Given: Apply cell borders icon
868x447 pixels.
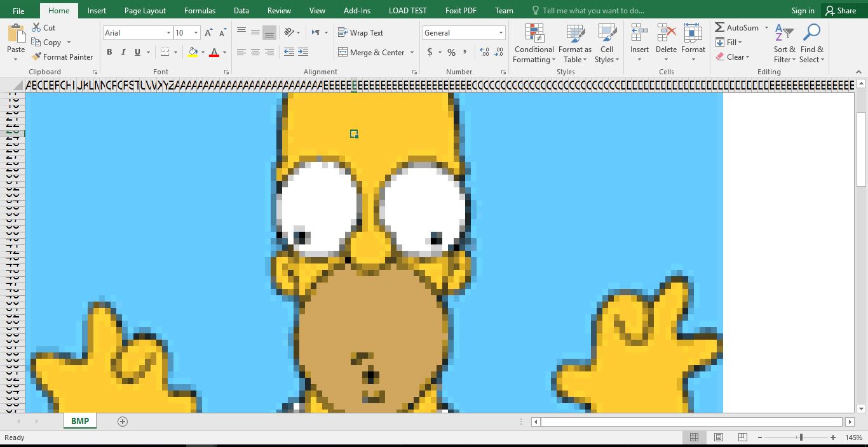Looking at the screenshot, I should coord(165,52).
